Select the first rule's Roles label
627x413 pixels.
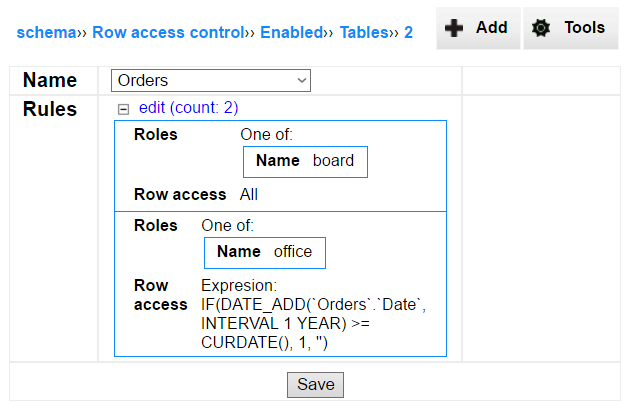click(x=156, y=134)
